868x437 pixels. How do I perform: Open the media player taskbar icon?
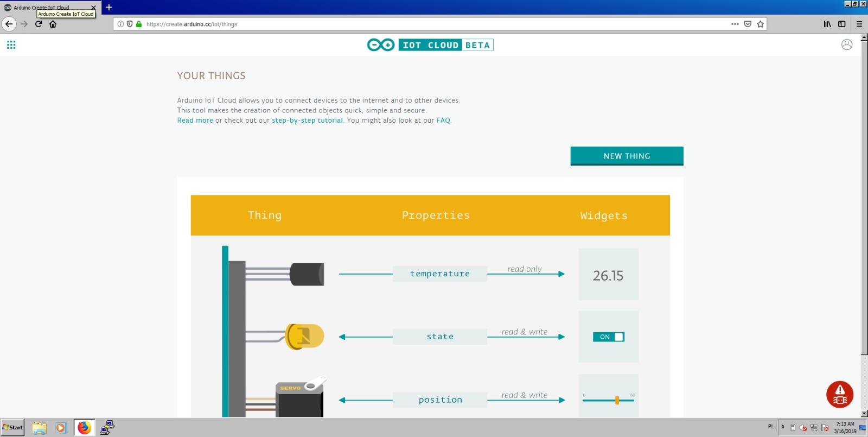pos(61,428)
